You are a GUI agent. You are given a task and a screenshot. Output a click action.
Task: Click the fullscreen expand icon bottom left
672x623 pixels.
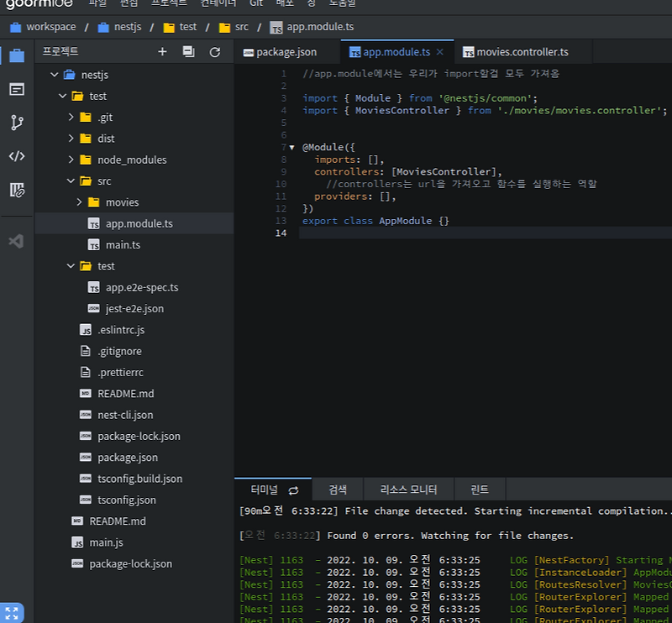coord(11,612)
